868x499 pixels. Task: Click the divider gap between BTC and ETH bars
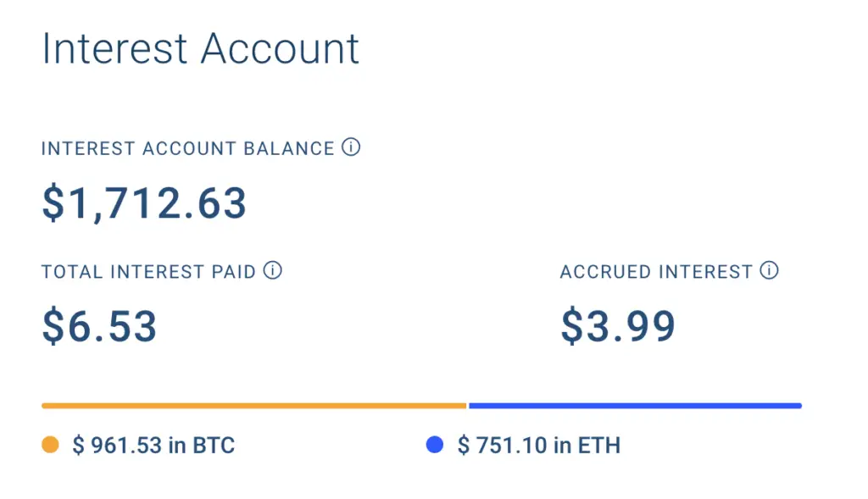[x=468, y=406]
